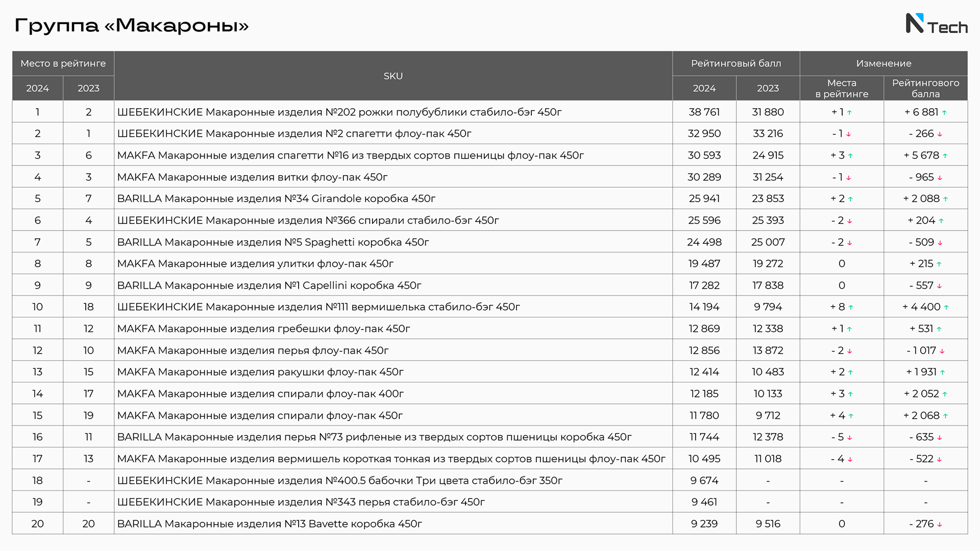Click the slide title Группа «Макароны»

click(132, 25)
